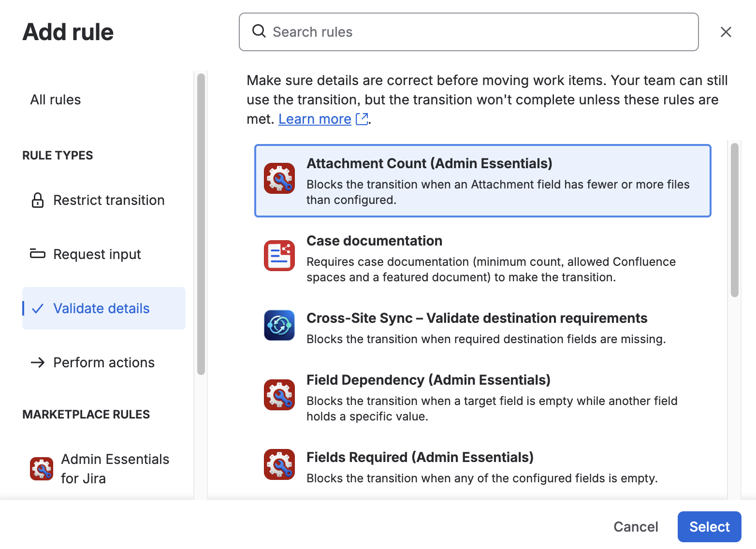Click the rules list scrollbar thumb
Screen dimensions: 756x549
[x=735, y=220]
